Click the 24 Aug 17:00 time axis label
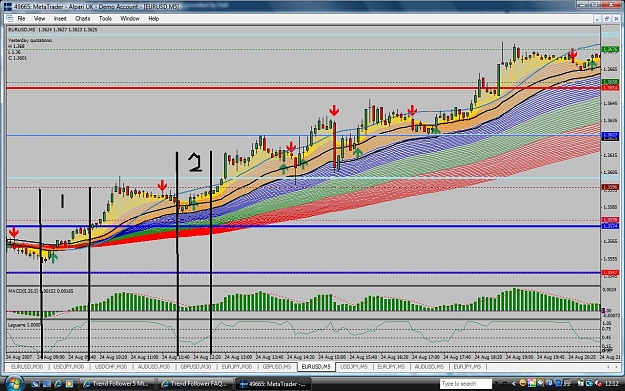 [x=426, y=357]
